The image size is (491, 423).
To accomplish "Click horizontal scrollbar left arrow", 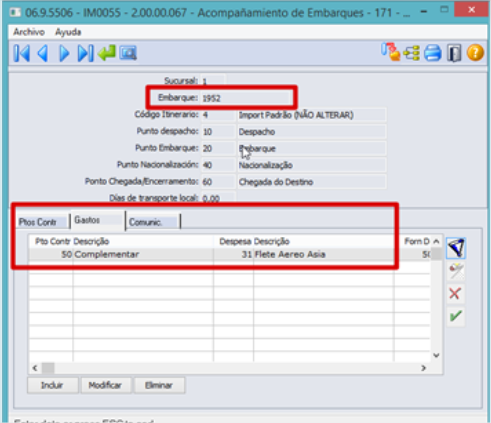I will (x=35, y=368).
